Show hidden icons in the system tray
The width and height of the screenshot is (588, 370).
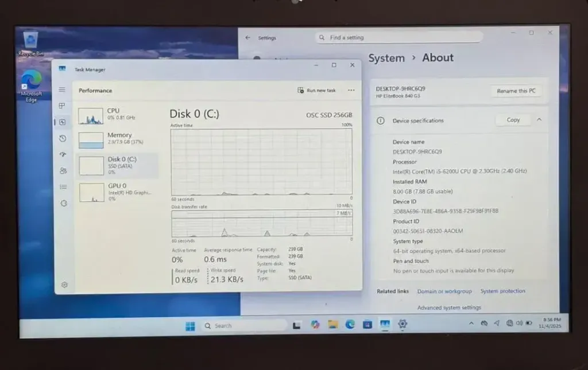(471, 324)
